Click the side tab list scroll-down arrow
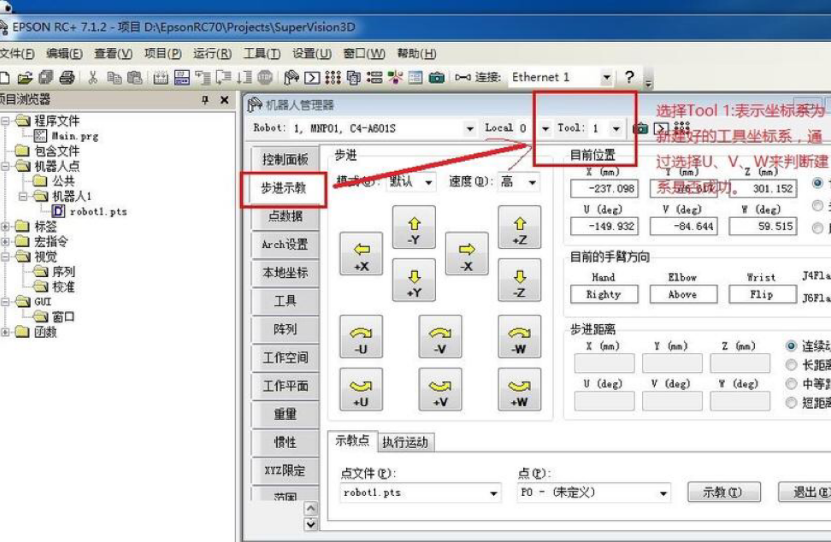 click(x=311, y=525)
